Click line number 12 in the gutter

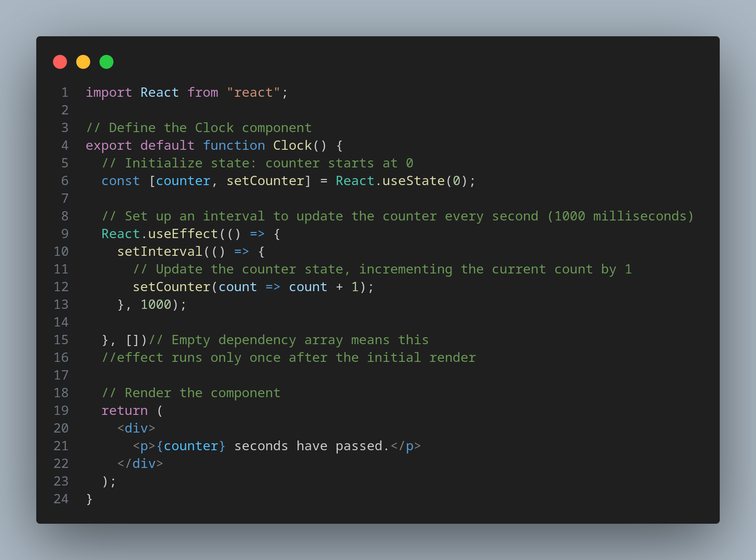[61, 287]
